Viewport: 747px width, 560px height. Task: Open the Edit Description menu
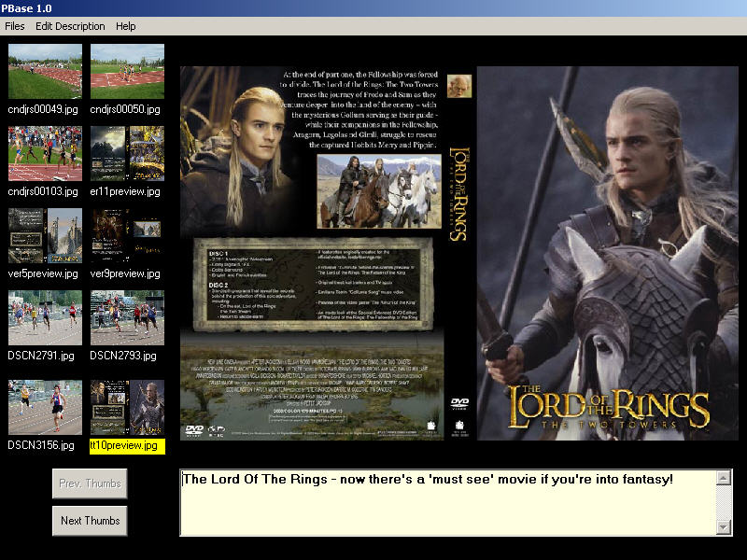pos(70,26)
